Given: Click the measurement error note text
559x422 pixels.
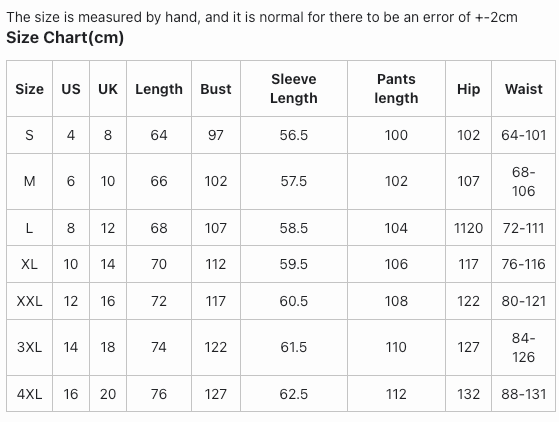Looking at the screenshot, I should click(262, 17).
